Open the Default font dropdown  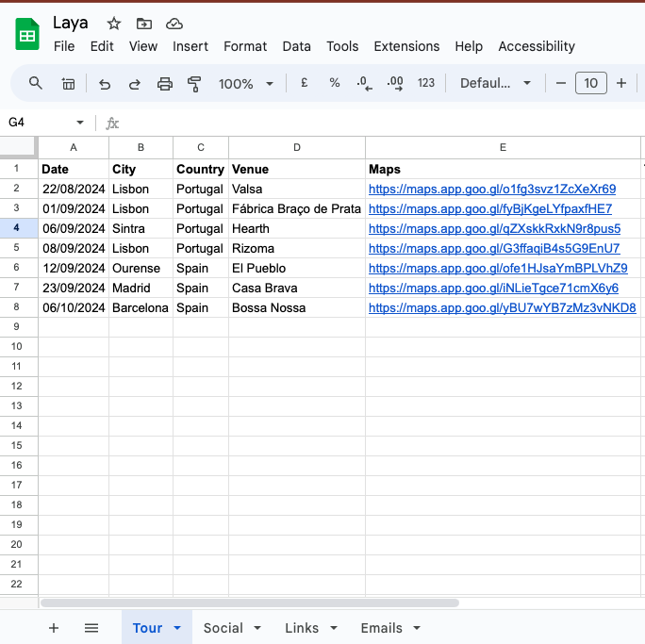coord(495,84)
